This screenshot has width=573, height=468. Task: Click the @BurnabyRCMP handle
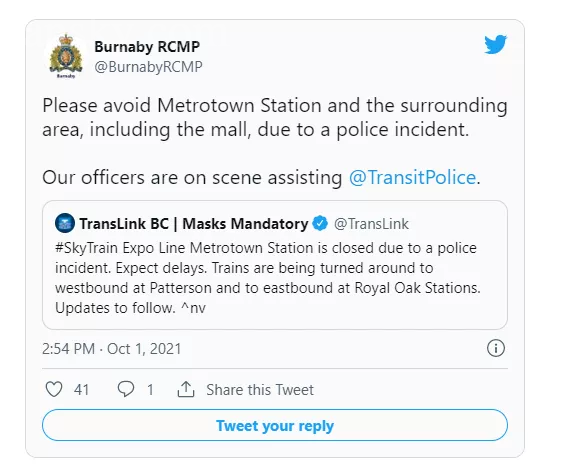148,67
